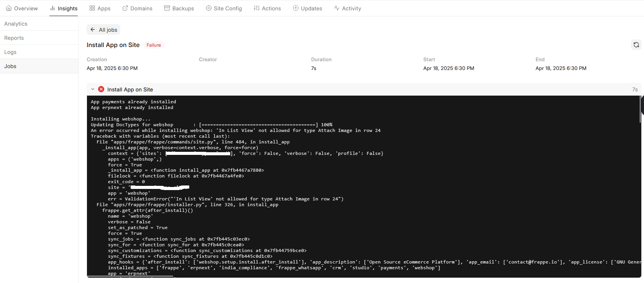The width and height of the screenshot is (644, 283).
Task: Click the End time value
Action: 561,68
